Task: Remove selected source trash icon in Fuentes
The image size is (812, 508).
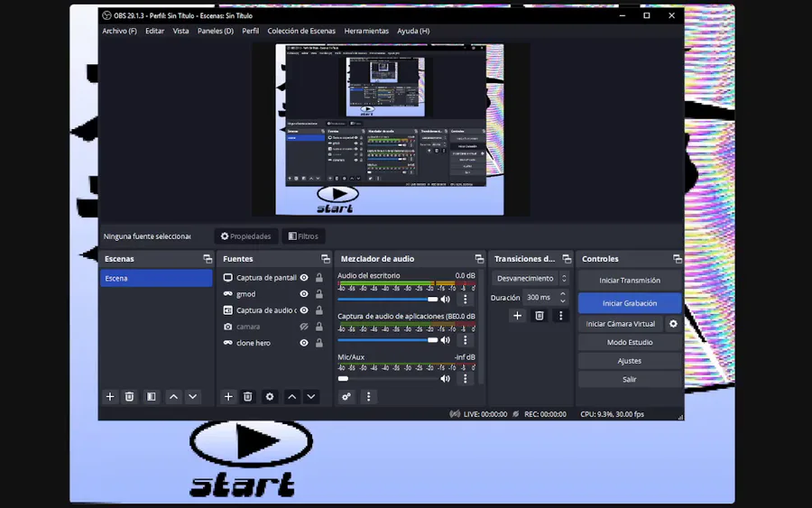Action: click(x=247, y=397)
